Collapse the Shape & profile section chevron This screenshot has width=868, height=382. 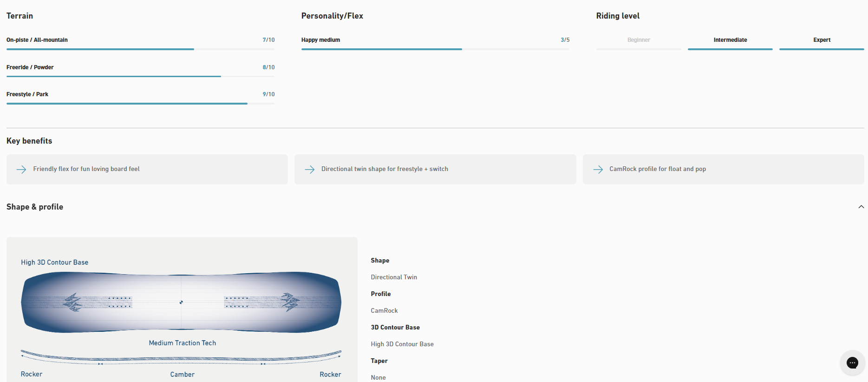click(861, 207)
